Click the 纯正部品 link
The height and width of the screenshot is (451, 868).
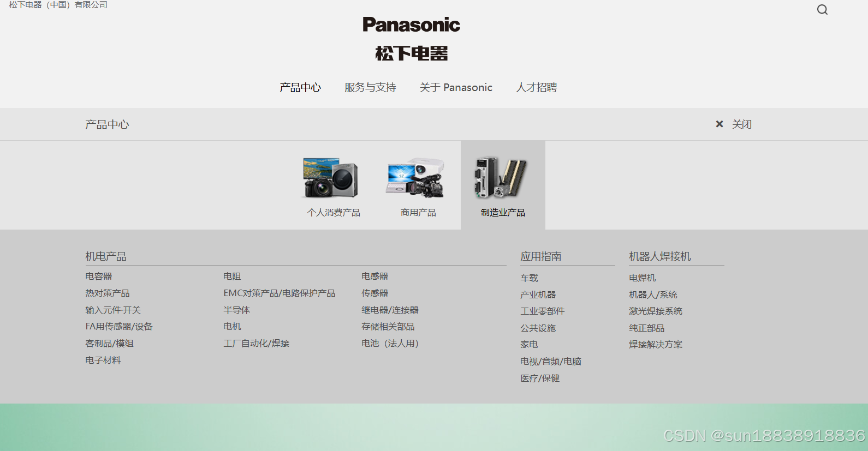tap(647, 328)
